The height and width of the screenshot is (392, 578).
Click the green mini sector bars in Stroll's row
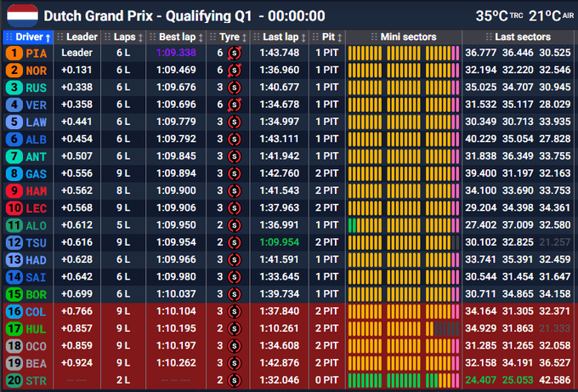pyautogui.click(x=403, y=380)
